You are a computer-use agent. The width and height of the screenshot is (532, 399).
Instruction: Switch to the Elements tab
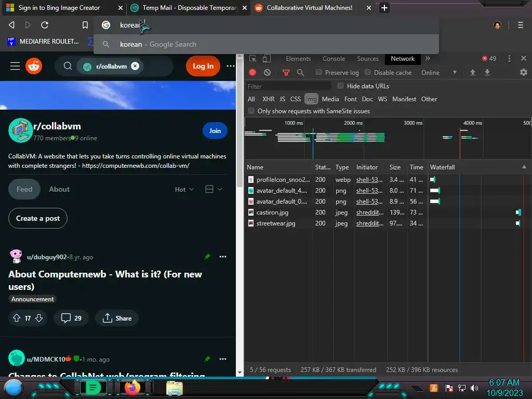coord(298,59)
